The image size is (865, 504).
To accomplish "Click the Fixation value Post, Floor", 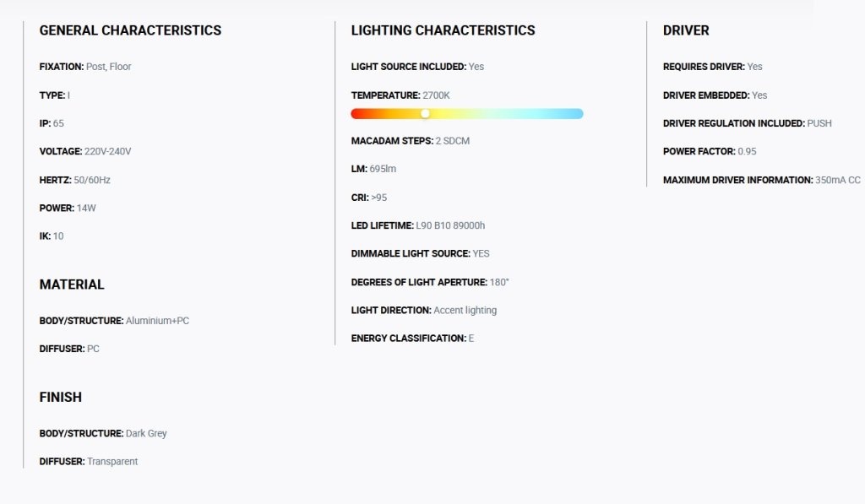I will point(109,67).
